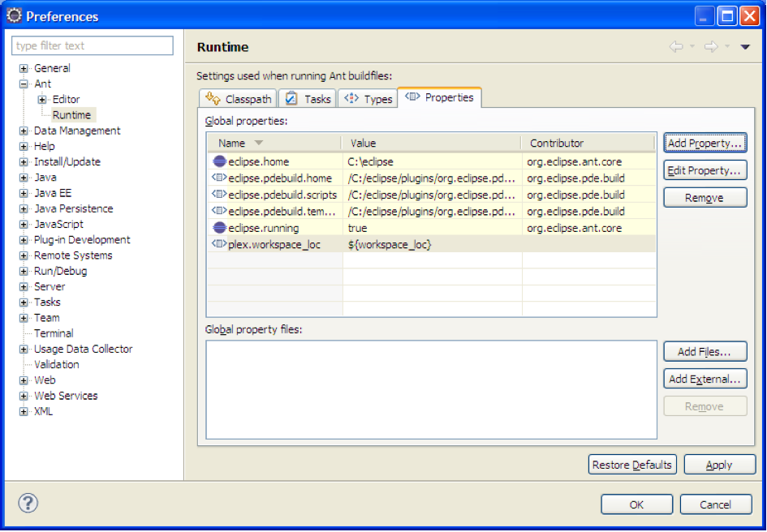Click the Global property files list box

431,390
